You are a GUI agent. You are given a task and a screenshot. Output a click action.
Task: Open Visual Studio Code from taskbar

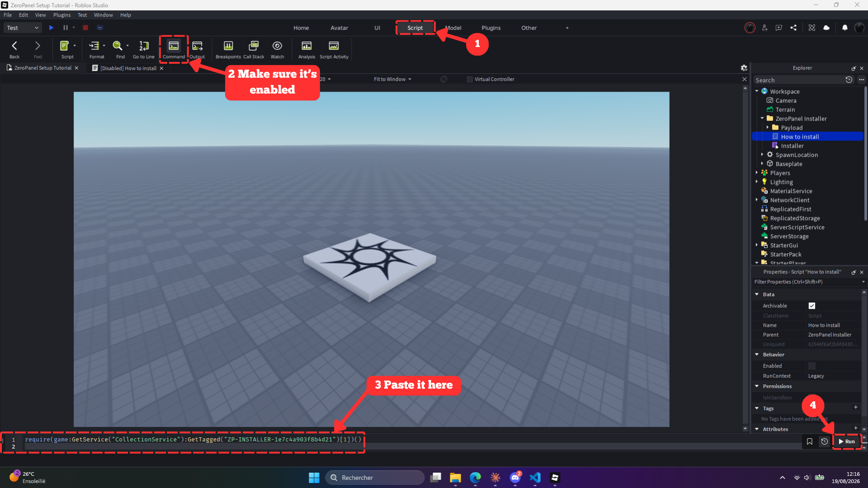(535, 478)
